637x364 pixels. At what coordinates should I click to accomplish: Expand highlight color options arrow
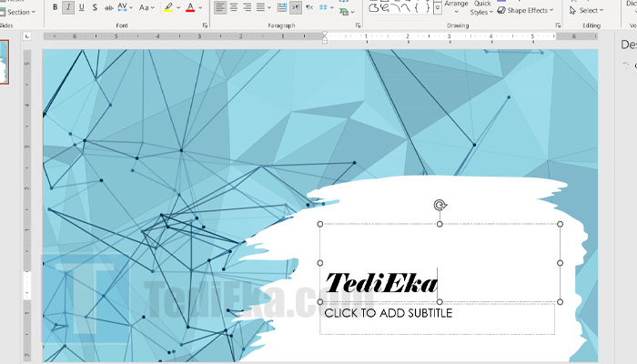pyautogui.click(x=178, y=7)
